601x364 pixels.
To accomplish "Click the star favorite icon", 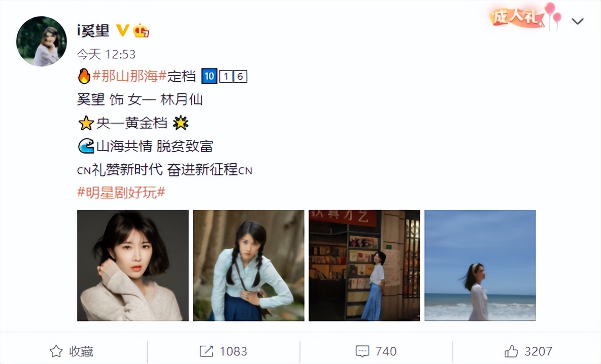I will tap(56, 351).
